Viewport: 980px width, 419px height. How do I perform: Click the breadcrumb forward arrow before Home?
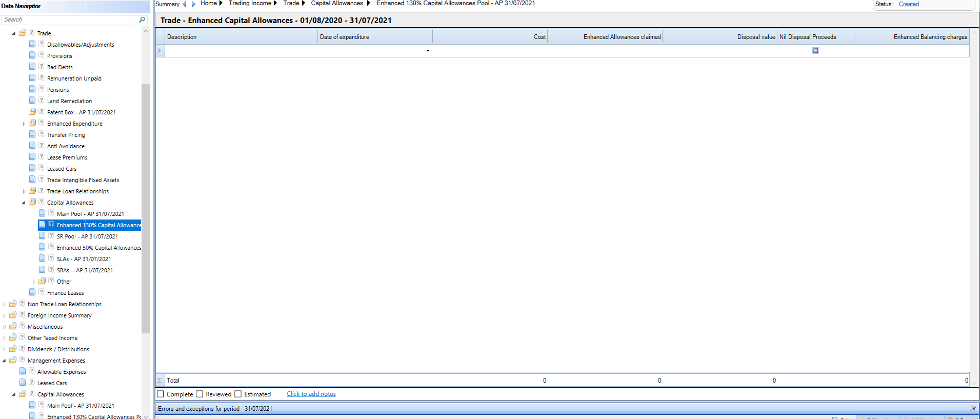(193, 4)
